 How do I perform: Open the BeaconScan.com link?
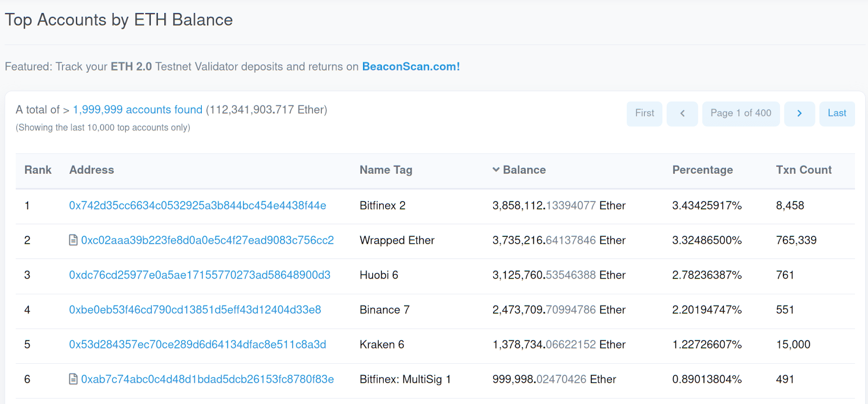pos(411,66)
